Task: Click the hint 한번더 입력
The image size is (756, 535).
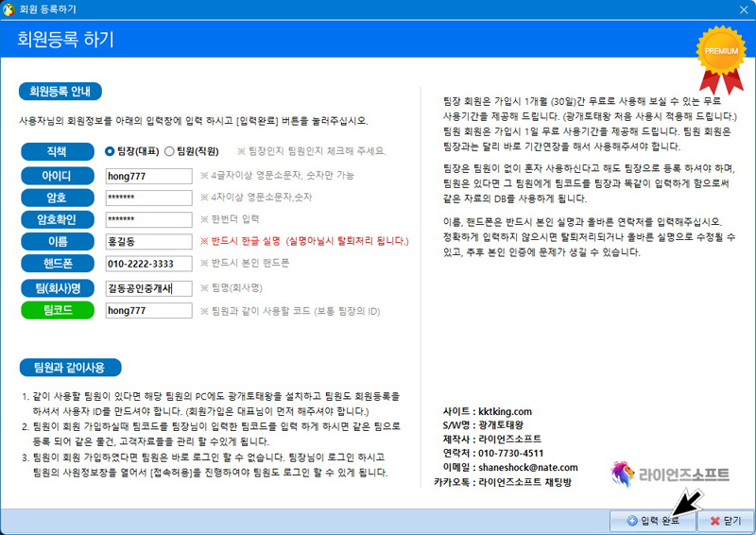Action: click(230, 219)
